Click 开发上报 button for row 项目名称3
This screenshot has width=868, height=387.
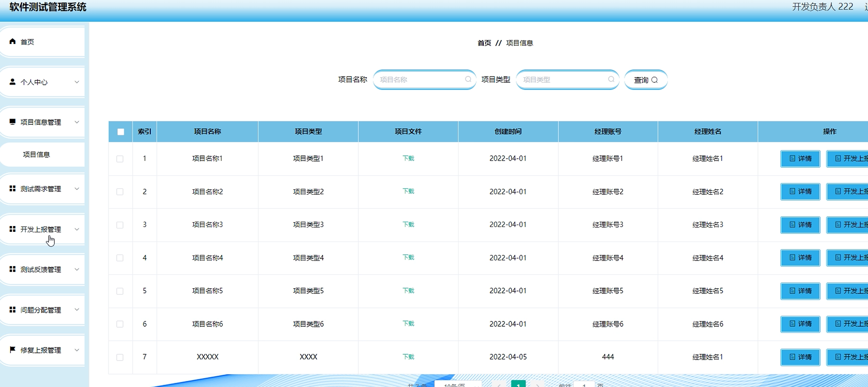[848, 225]
